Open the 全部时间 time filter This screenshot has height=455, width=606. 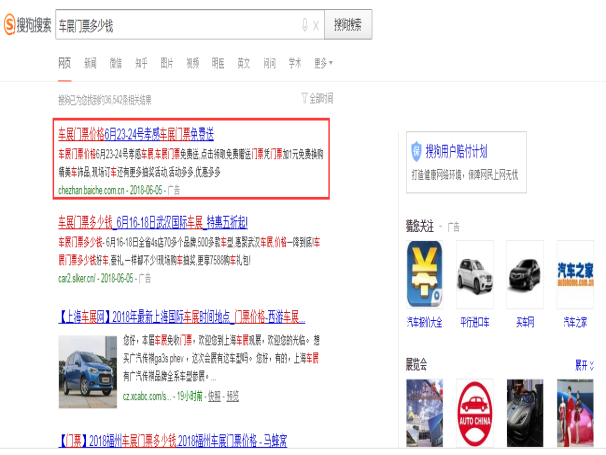click(317, 98)
